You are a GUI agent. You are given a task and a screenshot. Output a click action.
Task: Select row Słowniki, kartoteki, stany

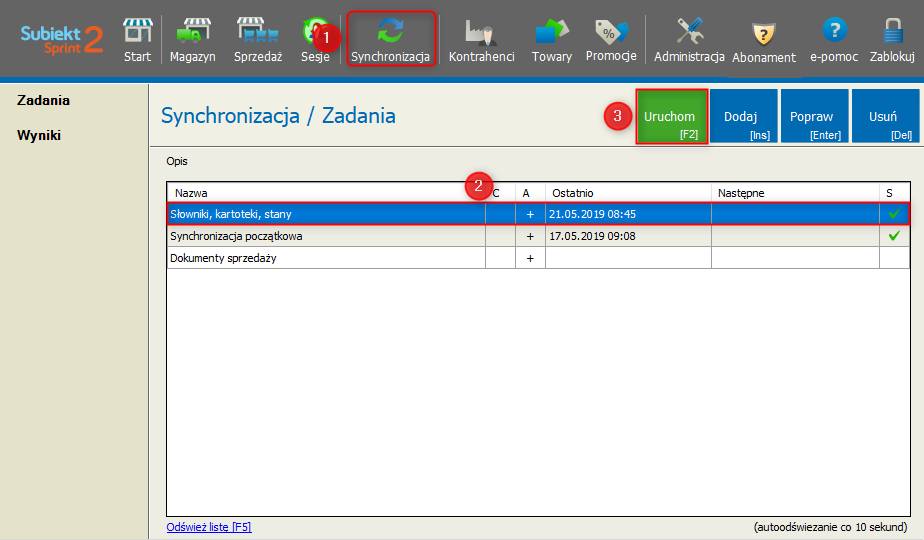[x=538, y=214]
